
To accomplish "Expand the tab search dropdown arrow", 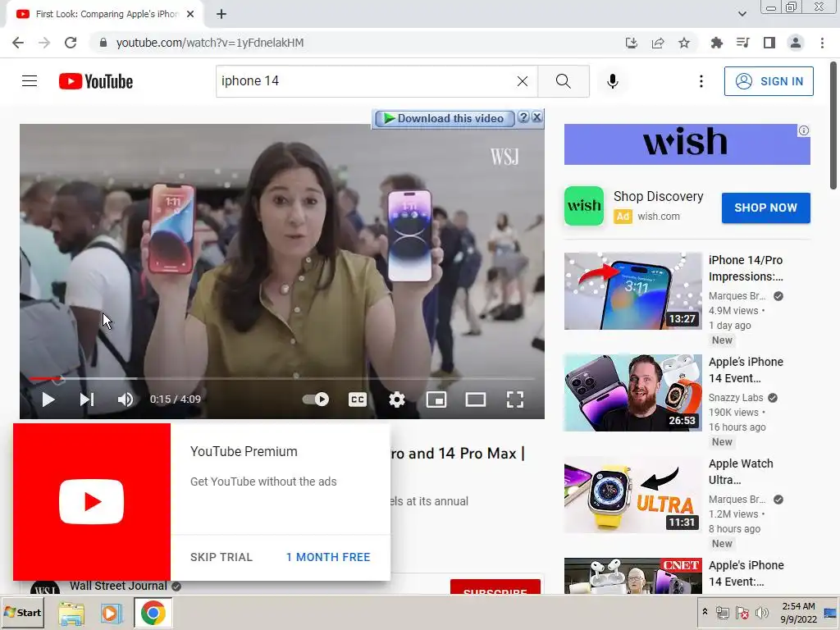I will [742, 14].
